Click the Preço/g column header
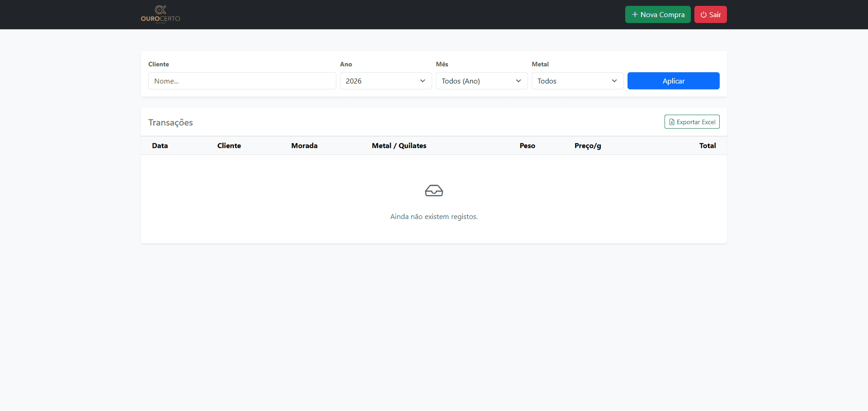 coord(588,145)
